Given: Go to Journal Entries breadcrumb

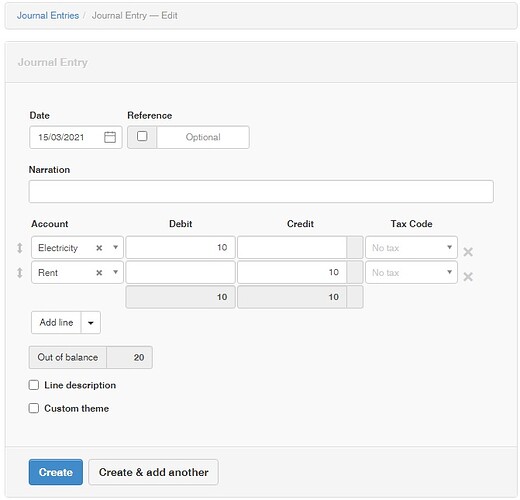Looking at the screenshot, I should pos(48,15).
